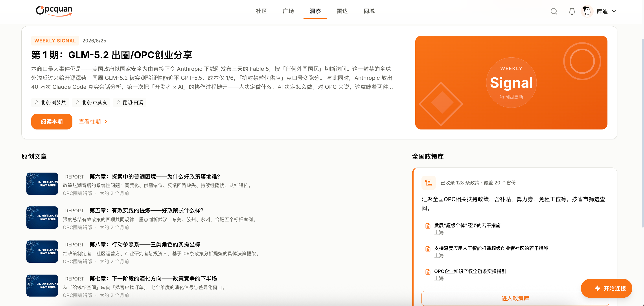Open the 同城 tab
Screen dimensions: 644x306
point(369,11)
